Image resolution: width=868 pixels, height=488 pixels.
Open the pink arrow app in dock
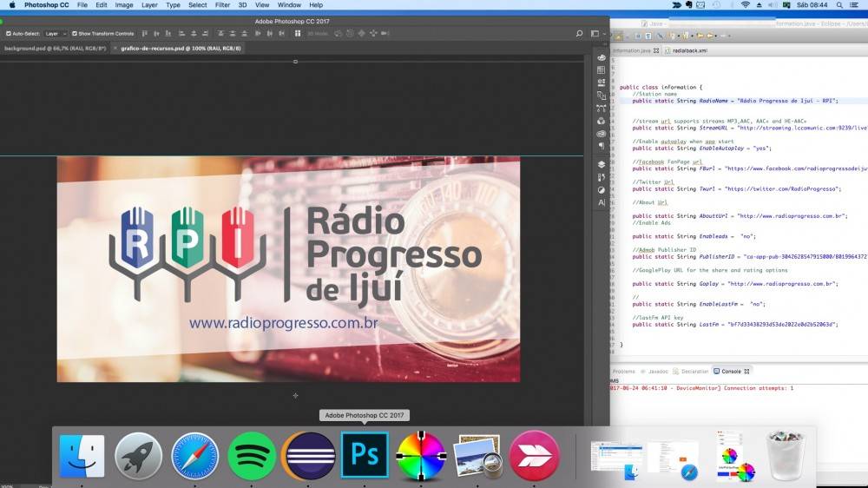(x=534, y=456)
